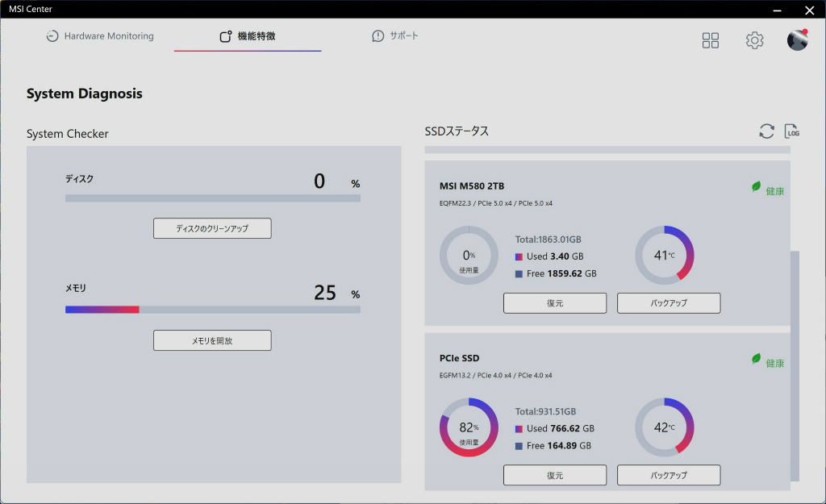The image size is (826, 504).
Task: Open the SSD LOG file icon
Action: (x=792, y=131)
